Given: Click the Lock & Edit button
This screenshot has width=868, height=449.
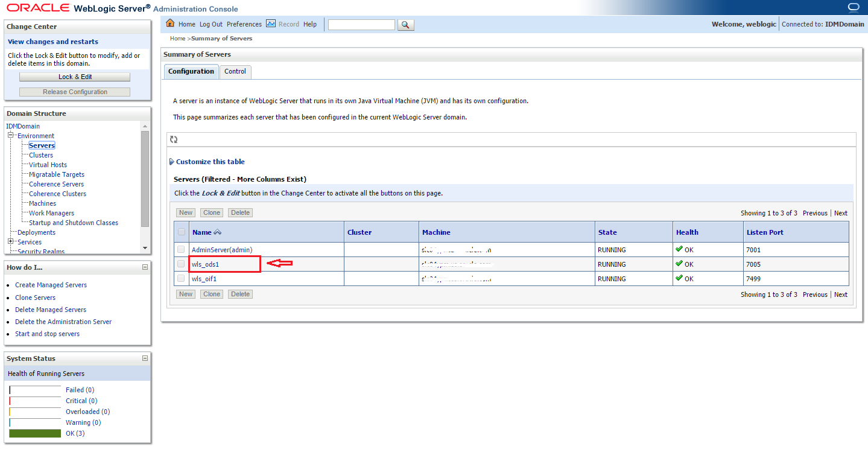Looking at the screenshot, I should point(74,77).
